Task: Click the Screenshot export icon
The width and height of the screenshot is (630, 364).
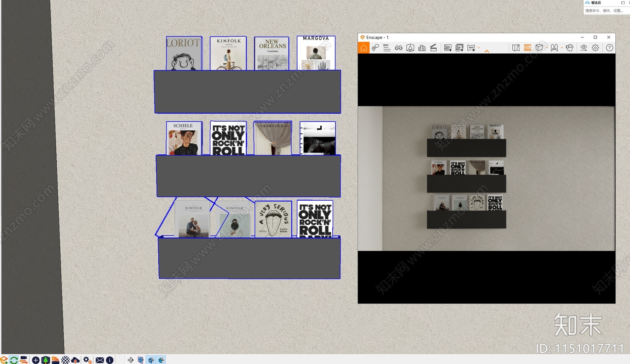Action: point(448,48)
